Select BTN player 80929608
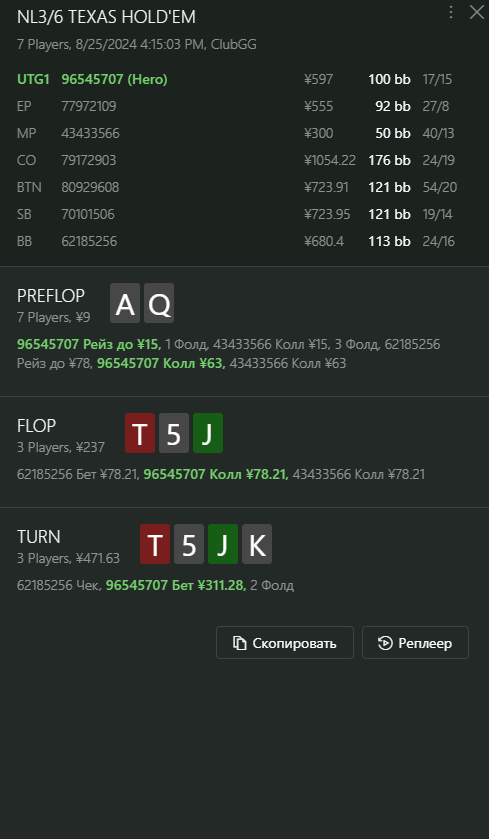 90,187
